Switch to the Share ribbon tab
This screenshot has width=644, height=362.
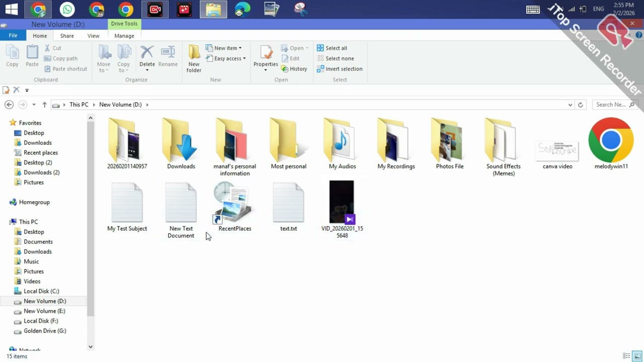pos(67,36)
